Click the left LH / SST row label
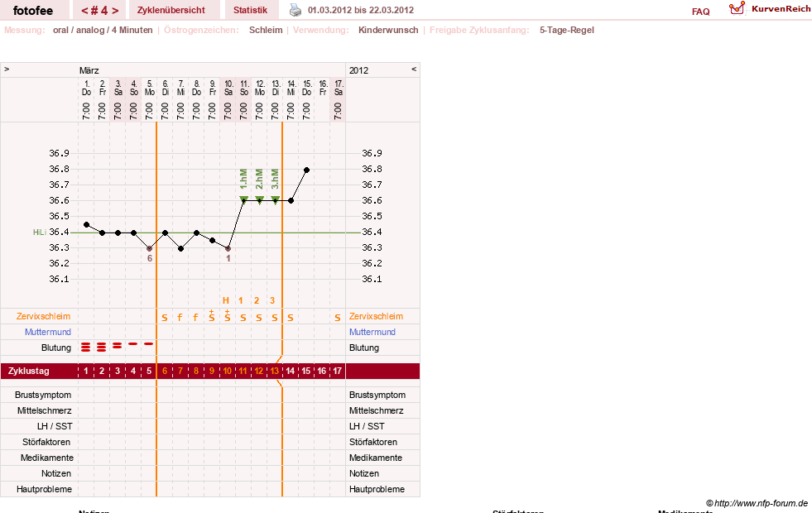Viewport: 812px width, 513px height. click(55, 426)
